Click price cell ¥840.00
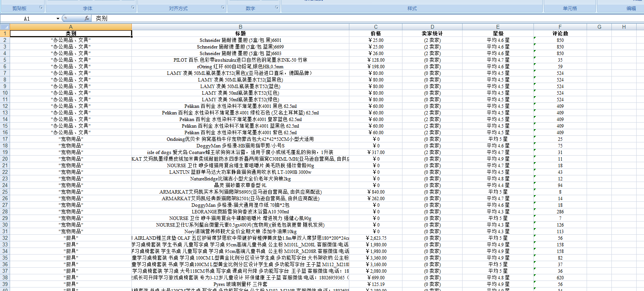 (x=376, y=192)
